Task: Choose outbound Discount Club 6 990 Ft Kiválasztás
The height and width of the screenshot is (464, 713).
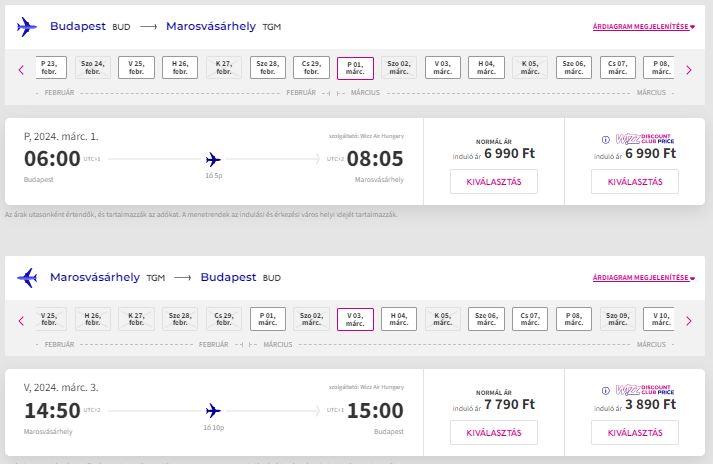Action: (635, 182)
